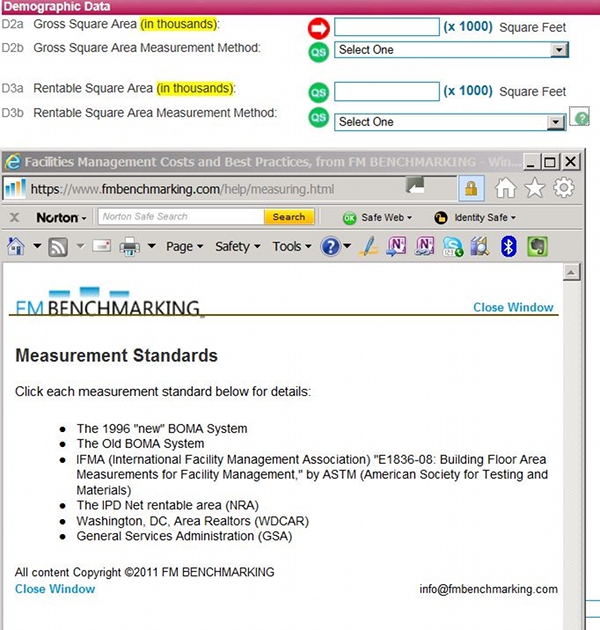The height and width of the screenshot is (630, 600).
Task: Click the security lock icon in address bar
Action: point(471,188)
